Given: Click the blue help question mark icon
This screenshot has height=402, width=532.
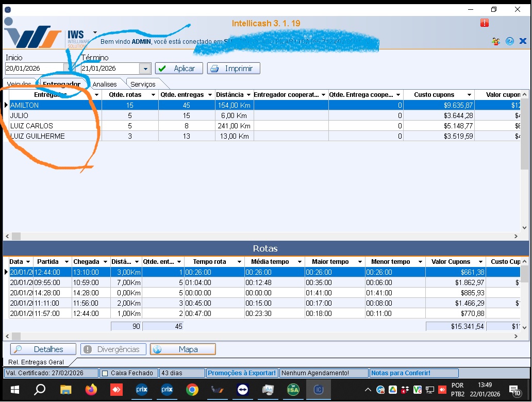Looking at the screenshot, I should pyautogui.click(x=510, y=42).
